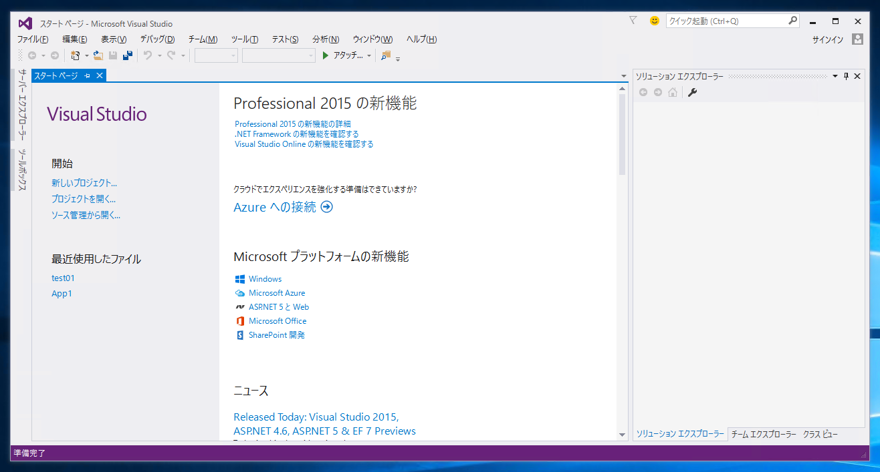Click the Find in Files toolbar icon

point(386,56)
